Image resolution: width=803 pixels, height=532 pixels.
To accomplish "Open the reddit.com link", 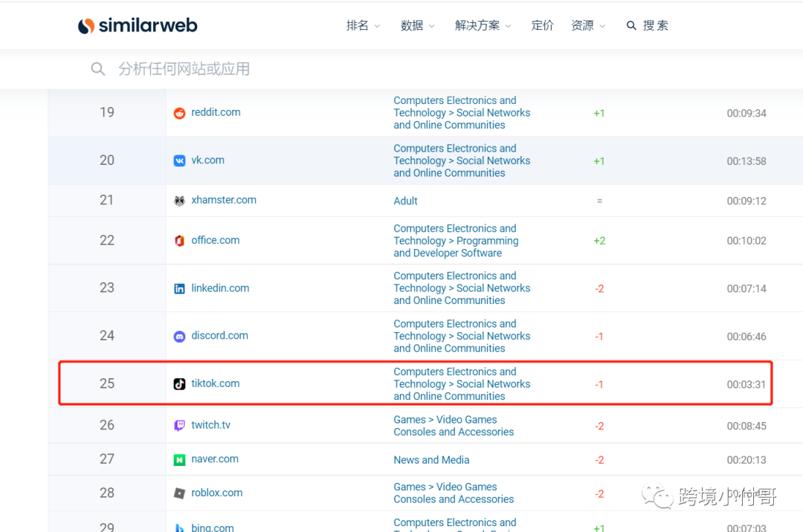I will point(216,112).
